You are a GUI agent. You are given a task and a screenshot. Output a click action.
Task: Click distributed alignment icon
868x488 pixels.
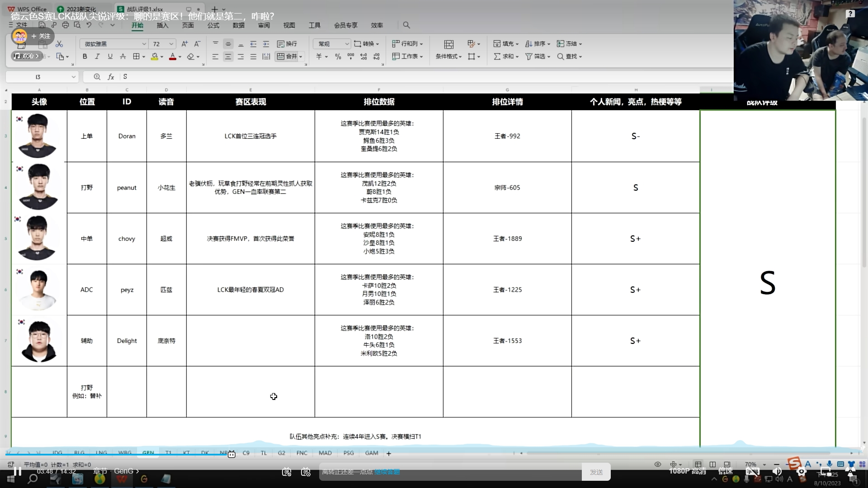266,56
